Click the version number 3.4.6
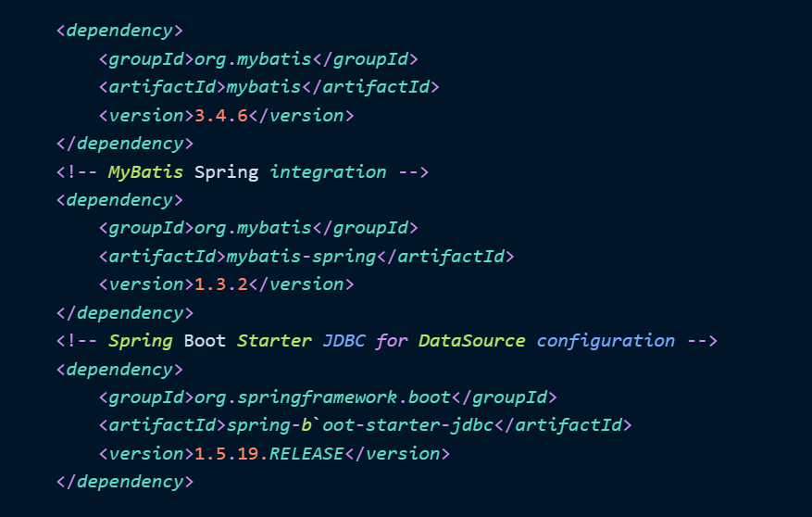Viewport: 812px width, 517px height. pos(221,116)
